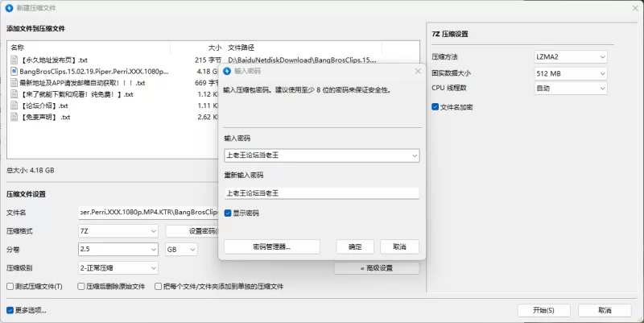Click icon of 【免责声明】.txt file
The width and height of the screenshot is (644, 323).
14,117
